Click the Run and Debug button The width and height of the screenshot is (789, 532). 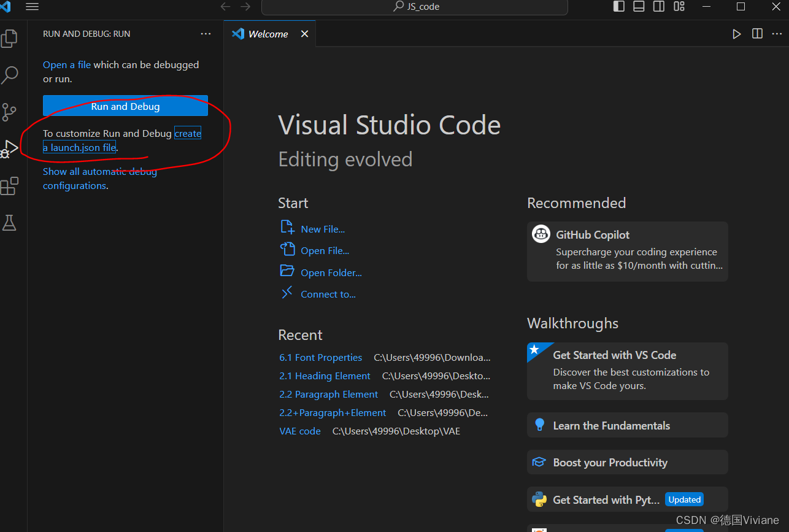click(125, 106)
